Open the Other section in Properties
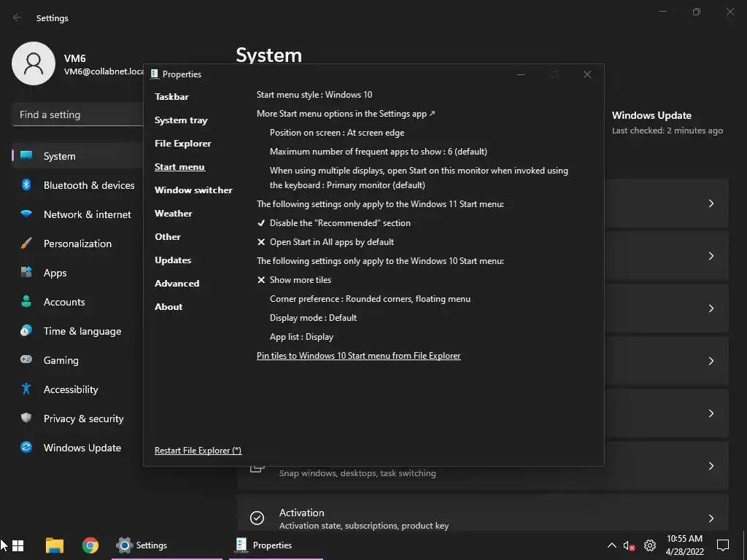The image size is (747, 560). tap(168, 237)
